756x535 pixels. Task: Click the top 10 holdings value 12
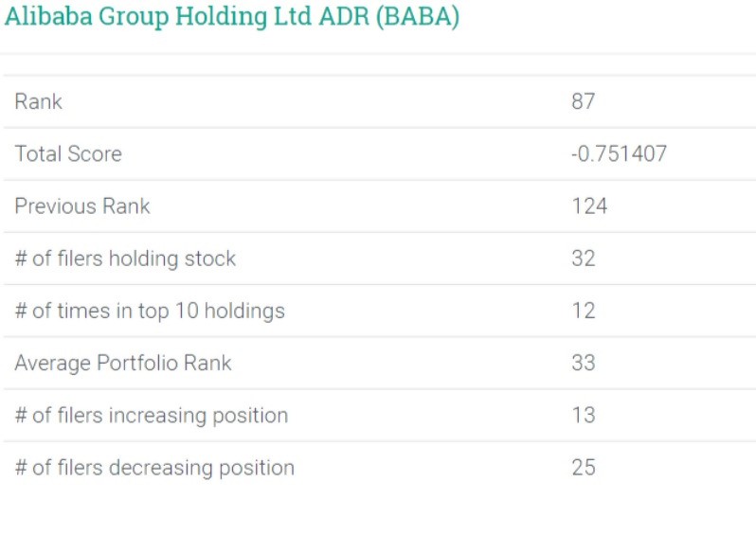584,311
